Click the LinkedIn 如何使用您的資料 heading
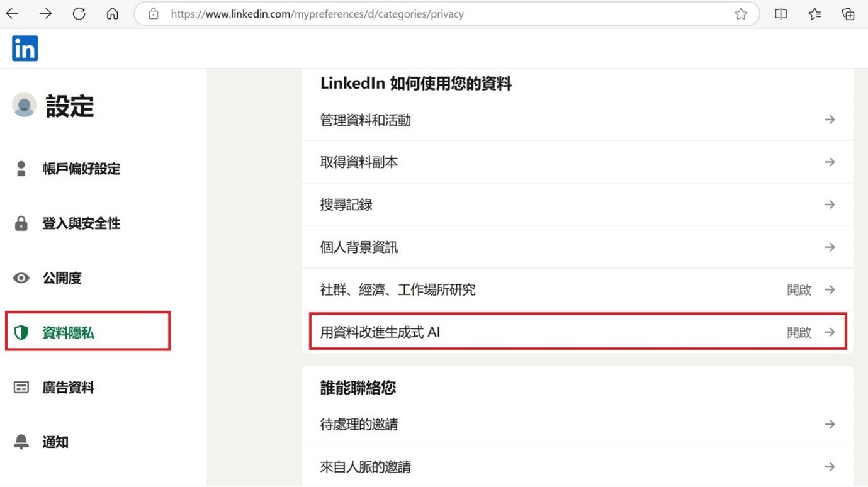The width and height of the screenshot is (868, 487). pyautogui.click(x=415, y=84)
